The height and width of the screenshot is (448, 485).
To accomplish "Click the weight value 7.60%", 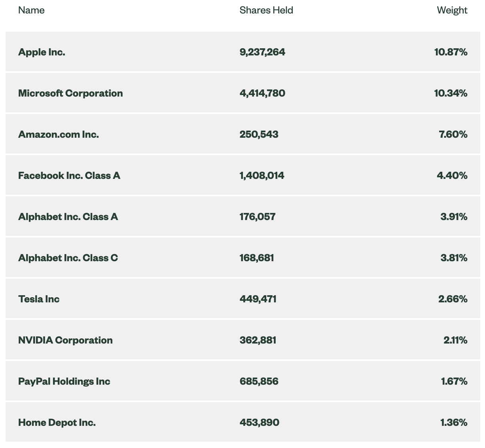I will [453, 134].
